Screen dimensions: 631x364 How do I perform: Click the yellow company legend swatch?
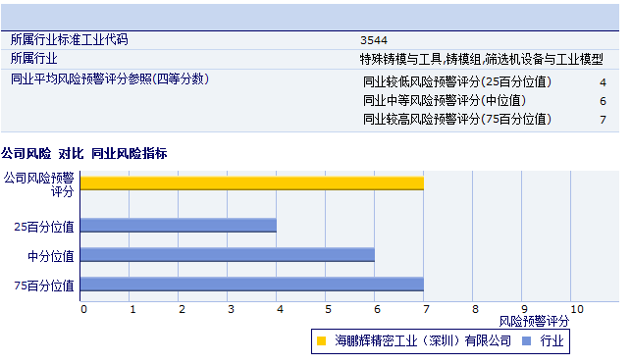[x=321, y=341]
